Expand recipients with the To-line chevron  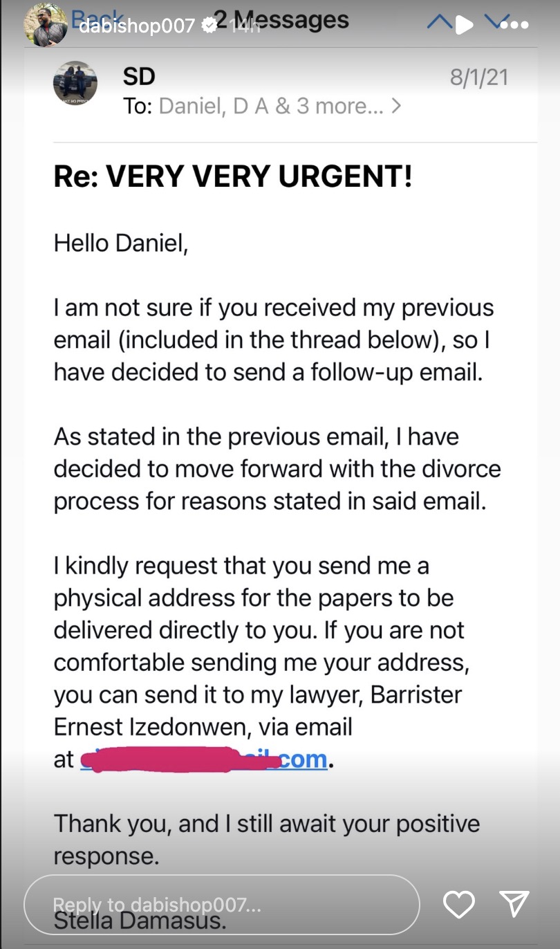pos(396,106)
